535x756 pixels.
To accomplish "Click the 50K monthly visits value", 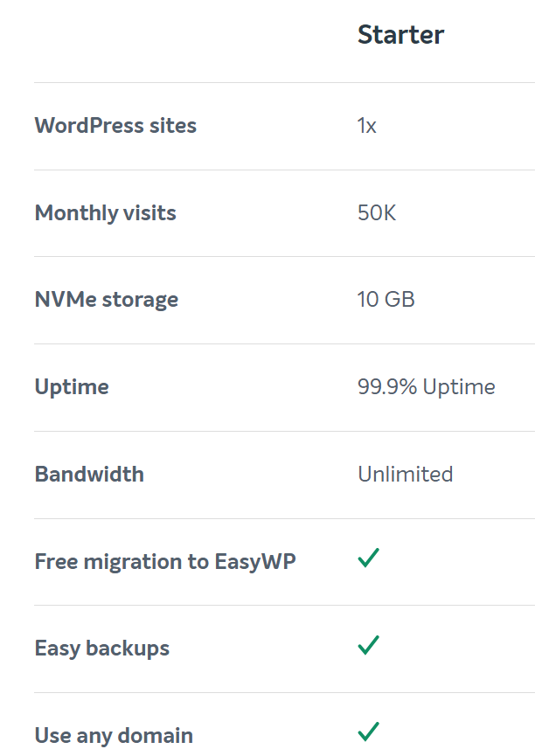I will pyautogui.click(x=377, y=213).
